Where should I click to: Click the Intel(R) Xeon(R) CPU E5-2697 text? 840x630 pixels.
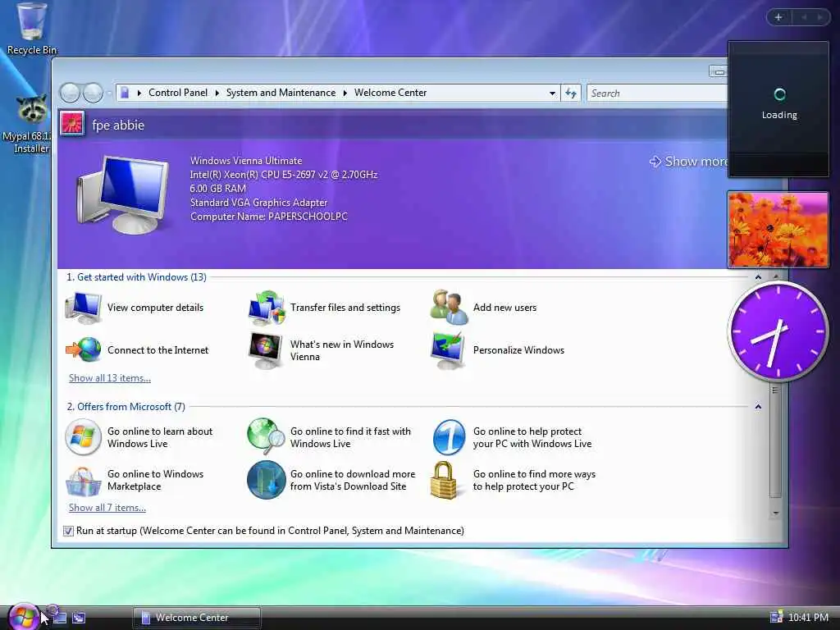point(284,175)
